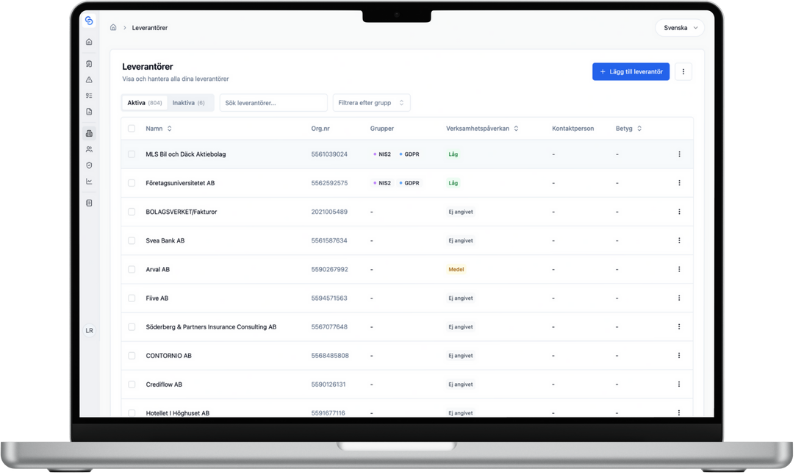Check the Fiive AB row

tap(132, 298)
